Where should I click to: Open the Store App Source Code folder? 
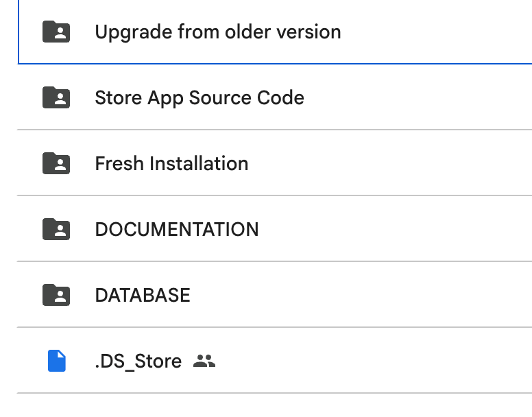click(199, 98)
